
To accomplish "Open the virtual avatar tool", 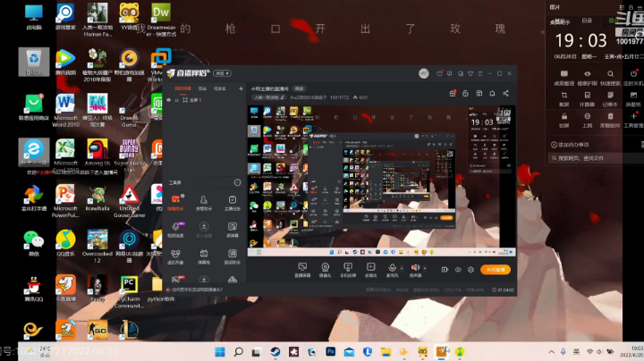I will 176,256.
